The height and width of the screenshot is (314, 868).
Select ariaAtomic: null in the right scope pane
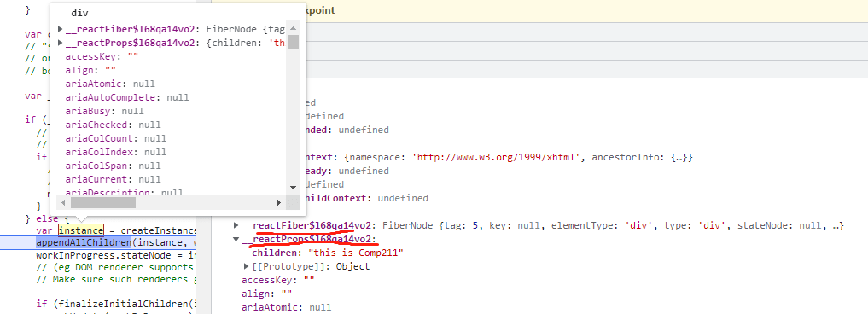coord(286,307)
